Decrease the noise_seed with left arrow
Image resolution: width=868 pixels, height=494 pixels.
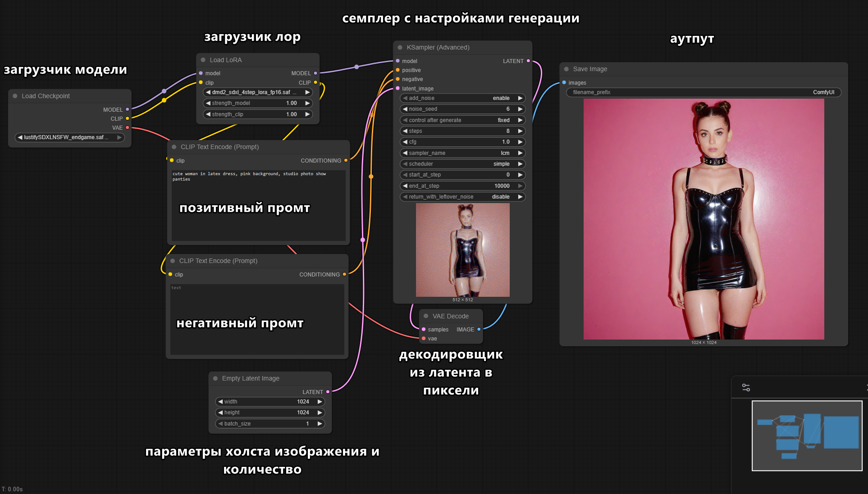click(x=405, y=109)
